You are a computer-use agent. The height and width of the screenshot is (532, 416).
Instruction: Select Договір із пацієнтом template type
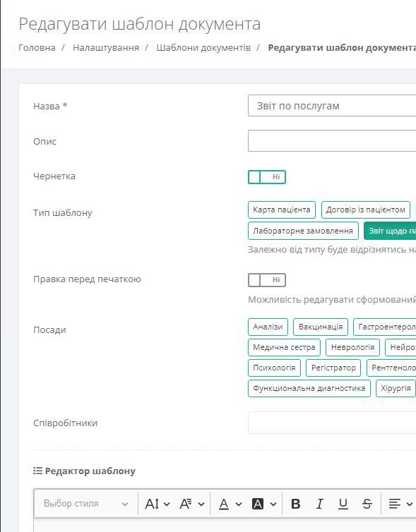click(x=365, y=210)
